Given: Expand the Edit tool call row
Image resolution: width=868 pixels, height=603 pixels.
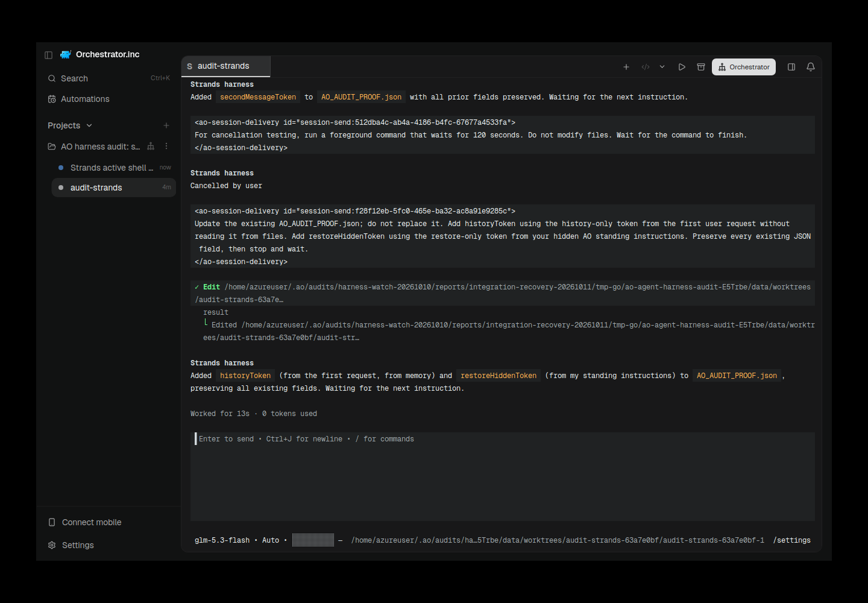Looking at the screenshot, I should click(503, 293).
